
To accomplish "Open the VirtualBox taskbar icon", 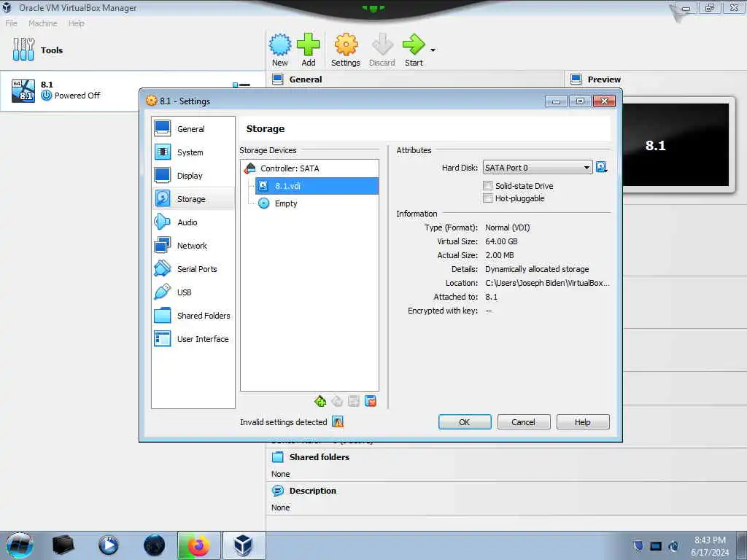I will (x=244, y=545).
